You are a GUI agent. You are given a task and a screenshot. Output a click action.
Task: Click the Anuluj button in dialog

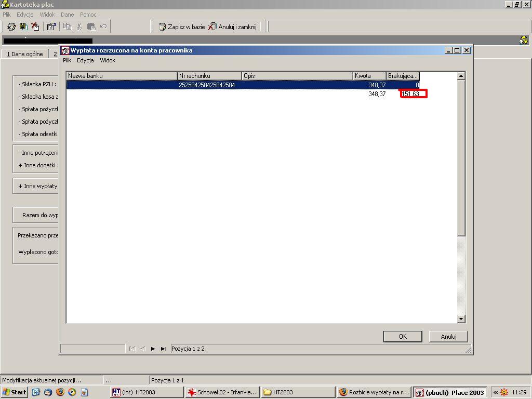448,336
